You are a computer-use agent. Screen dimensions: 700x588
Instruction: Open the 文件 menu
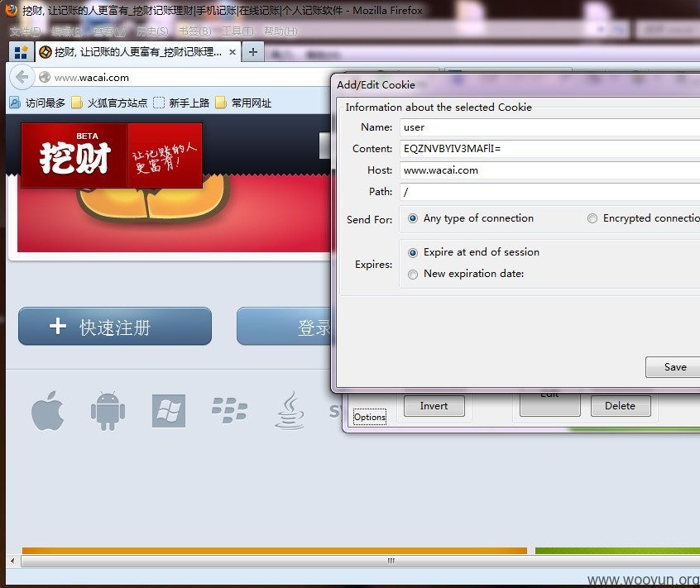(x=25, y=31)
